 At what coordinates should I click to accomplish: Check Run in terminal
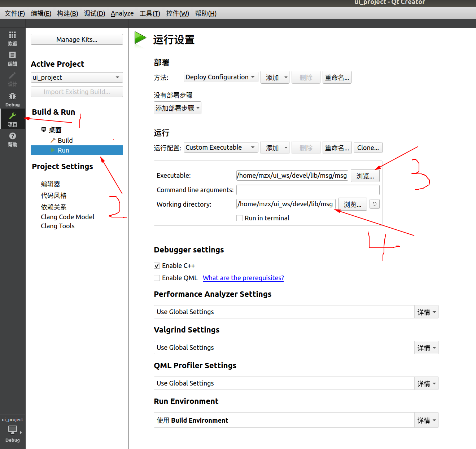pos(239,218)
